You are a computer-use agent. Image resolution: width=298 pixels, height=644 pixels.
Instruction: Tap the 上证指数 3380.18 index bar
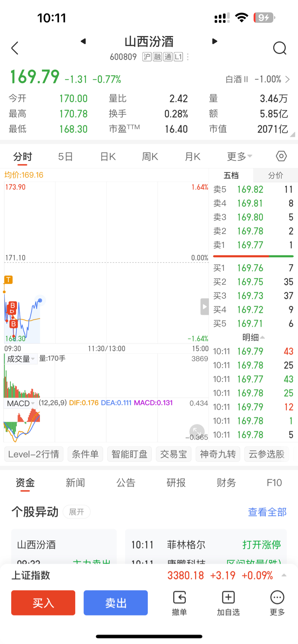click(x=149, y=575)
